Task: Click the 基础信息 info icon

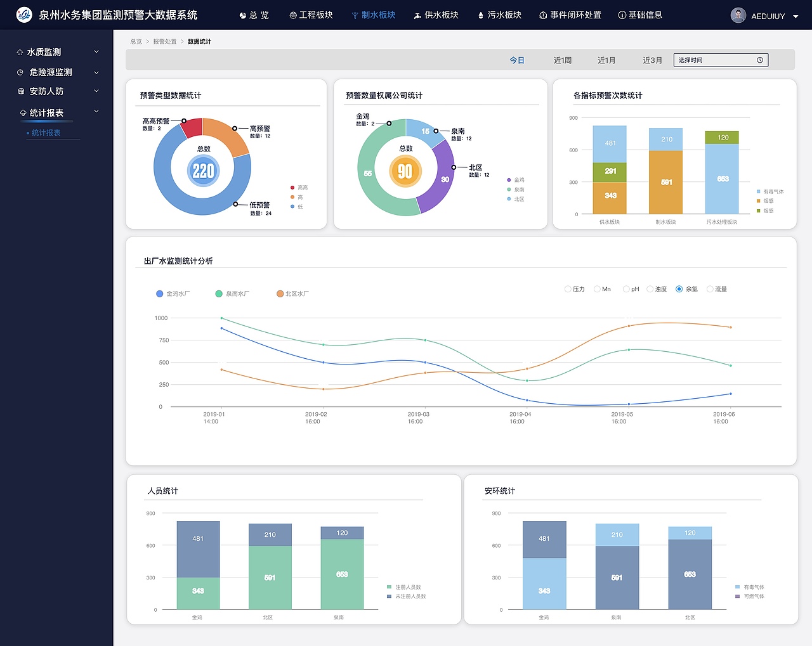Action: (622, 15)
